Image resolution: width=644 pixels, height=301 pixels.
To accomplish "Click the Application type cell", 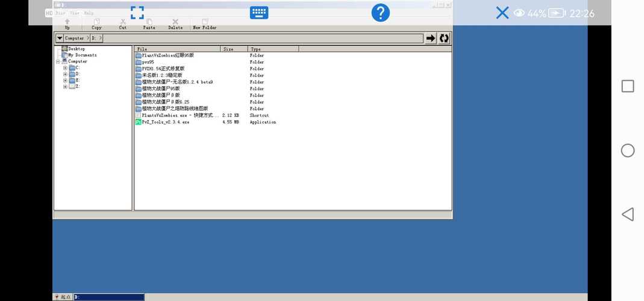I will [x=263, y=122].
